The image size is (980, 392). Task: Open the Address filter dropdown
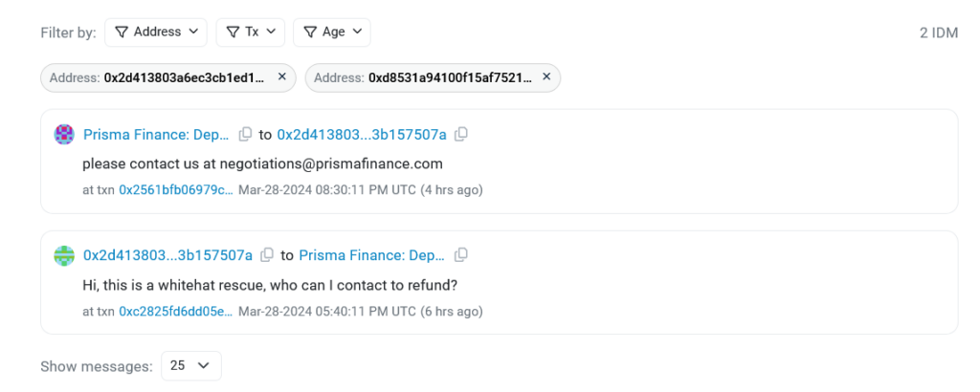(x=156, y=32)
